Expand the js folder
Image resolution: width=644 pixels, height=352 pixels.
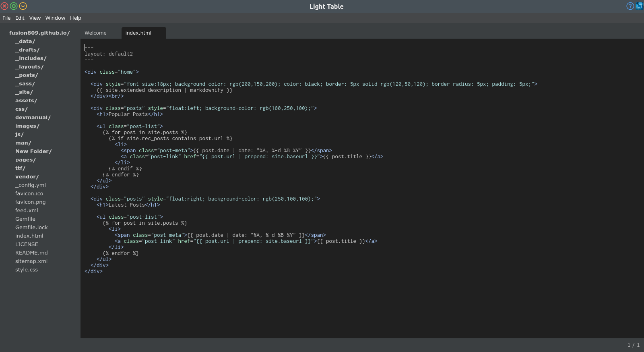(x=19, y=135)
